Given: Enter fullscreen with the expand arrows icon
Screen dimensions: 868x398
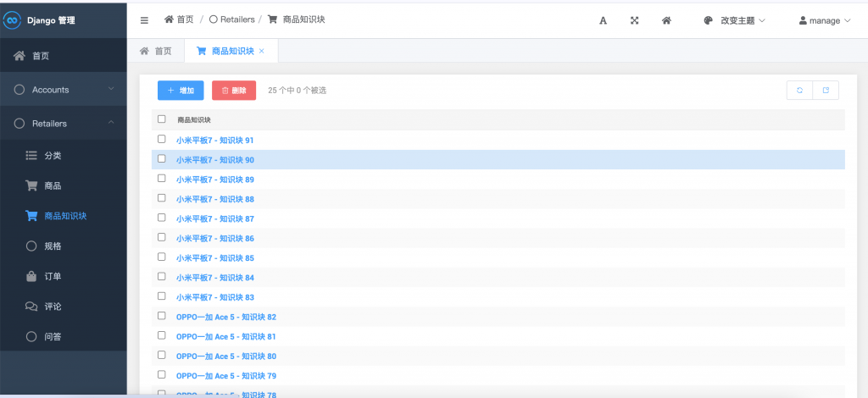Looking at the screenshot, I should tap(635, 20).
